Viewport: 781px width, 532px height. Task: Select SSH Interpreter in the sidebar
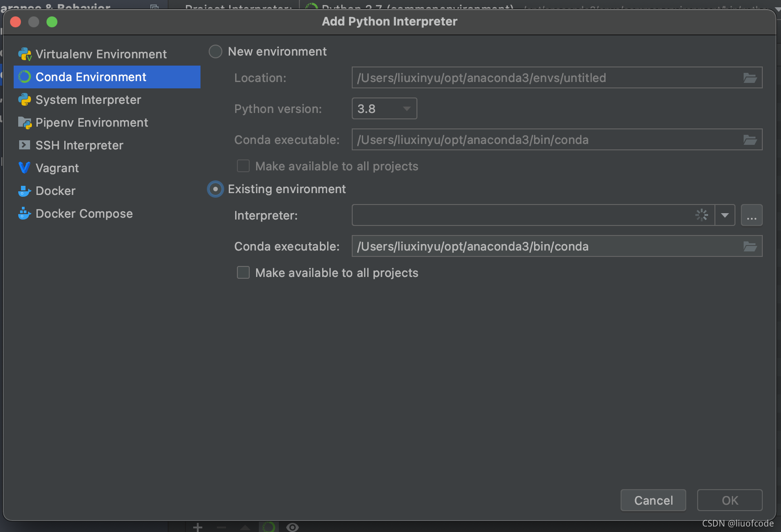[107, 145]
